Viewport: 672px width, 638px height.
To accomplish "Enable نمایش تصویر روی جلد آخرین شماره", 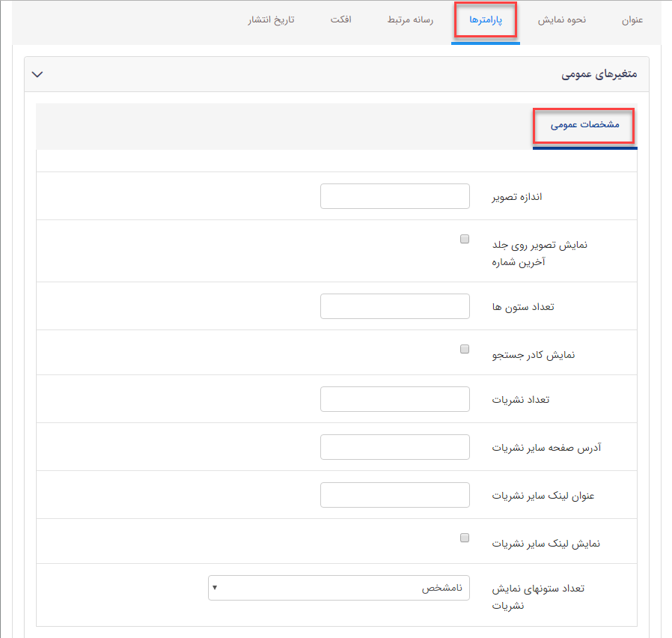I will click(x=465, y=239).
